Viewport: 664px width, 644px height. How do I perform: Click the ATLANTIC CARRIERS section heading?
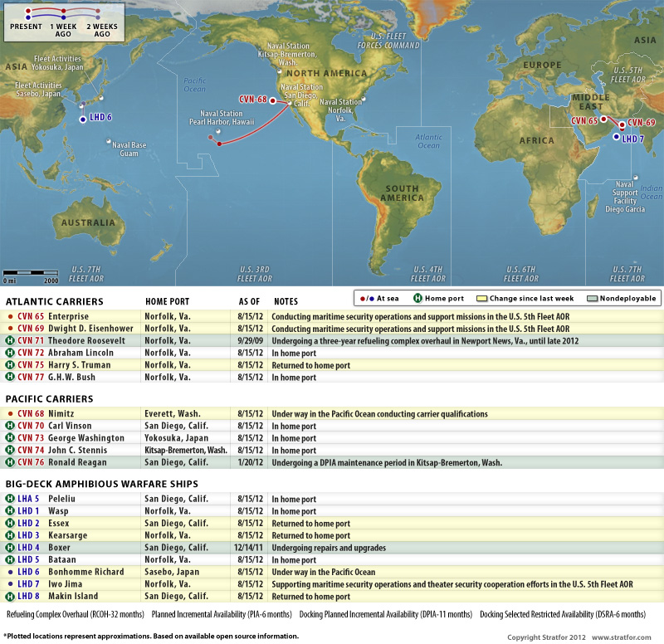coord(54,301)
